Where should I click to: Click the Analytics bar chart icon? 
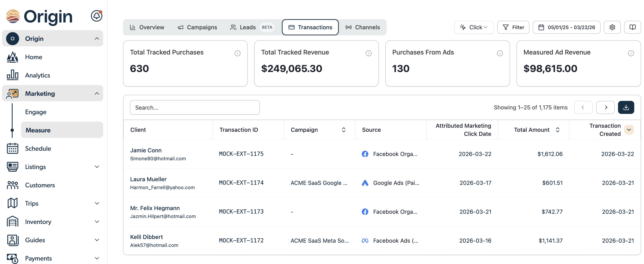point(13,75)
